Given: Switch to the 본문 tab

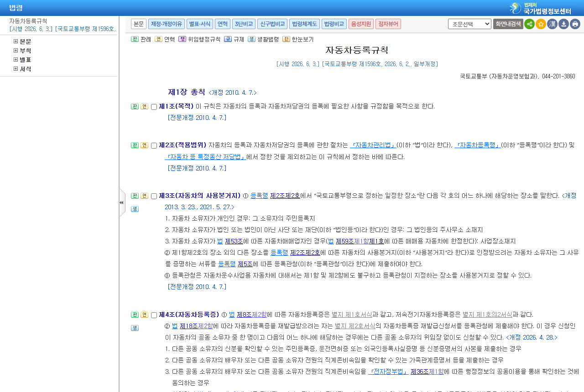Looking at the screenshot, I should click(139, 24).
